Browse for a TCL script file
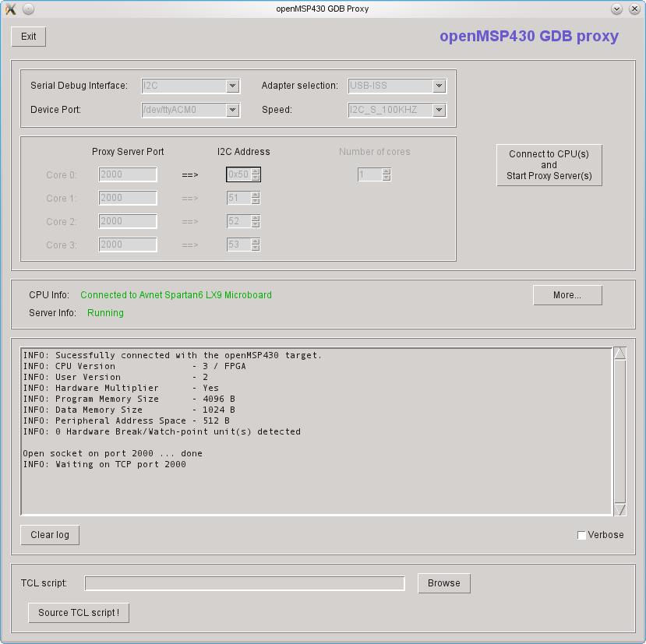Screen dimensions: 646x644 [x=444, y=583]
